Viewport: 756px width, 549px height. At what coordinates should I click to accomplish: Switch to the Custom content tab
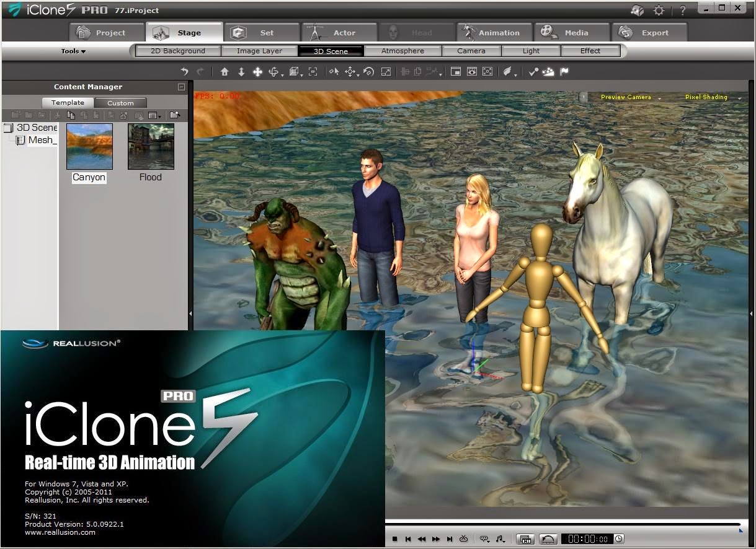click(120, 103)
